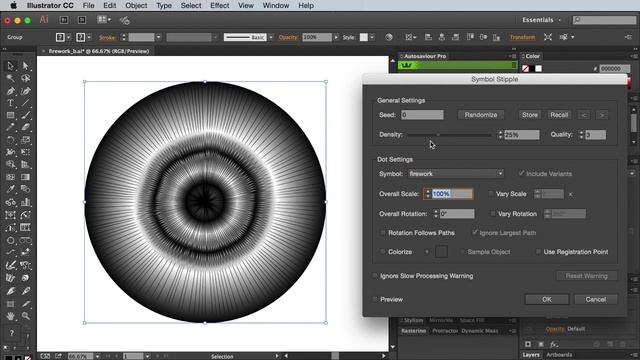Open the Effect menu
Screen dimensions: 640x360
220,5
